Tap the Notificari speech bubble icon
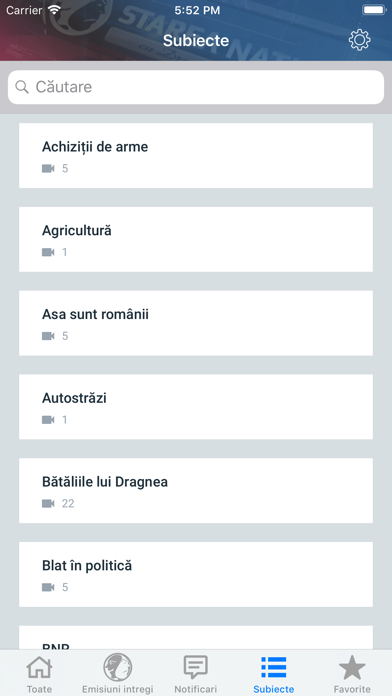 (196, 667)
